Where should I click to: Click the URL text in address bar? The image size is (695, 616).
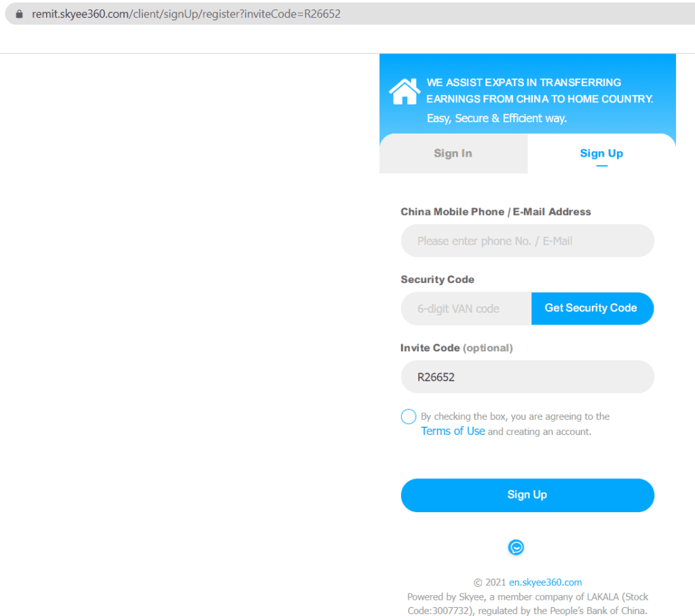coord(186,14)
